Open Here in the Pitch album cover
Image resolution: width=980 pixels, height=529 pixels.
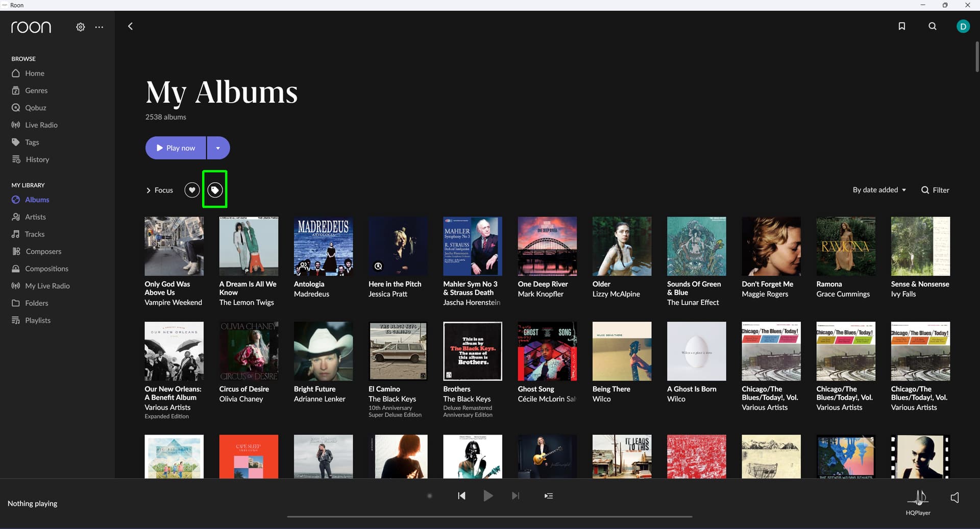[398, 246]
